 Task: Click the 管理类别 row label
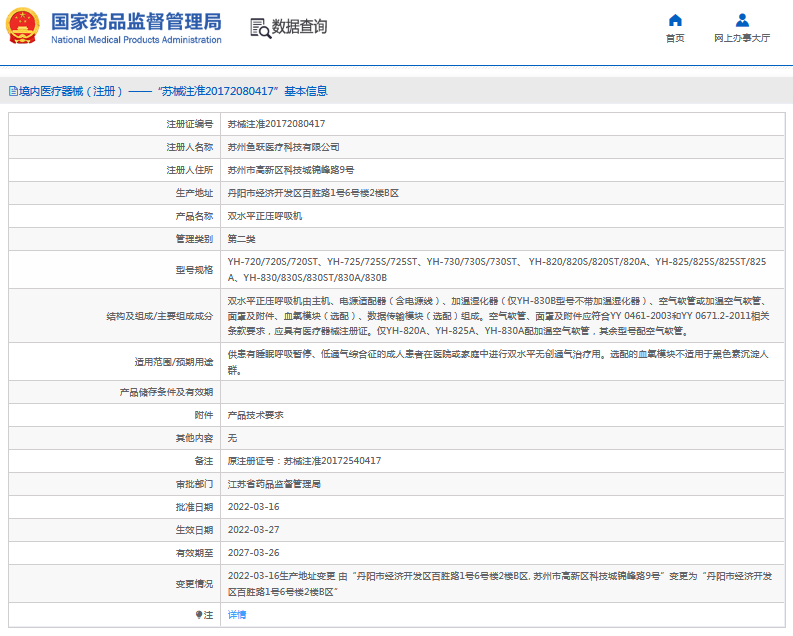[x=194, y=239]
